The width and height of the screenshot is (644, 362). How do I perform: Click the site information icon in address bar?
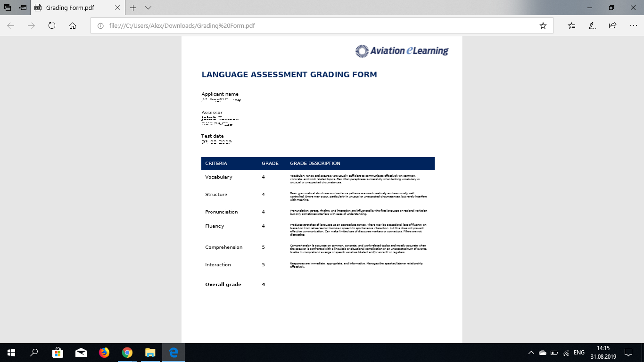click(x=100, y=26)
